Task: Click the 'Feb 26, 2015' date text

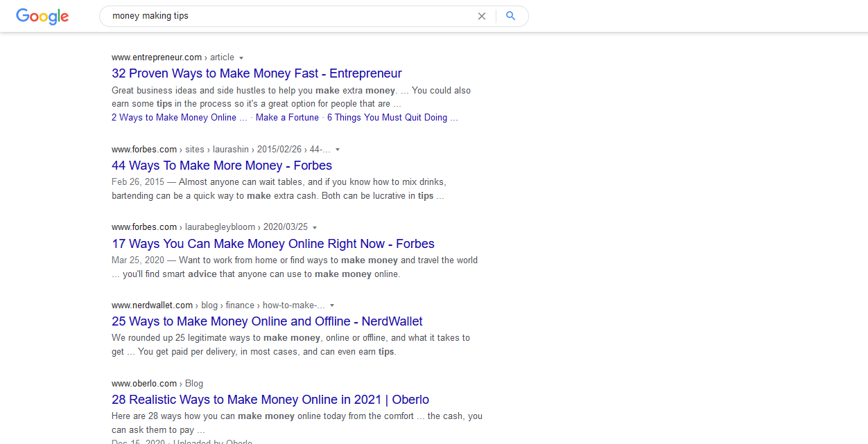Action: (x=138, y=182)
